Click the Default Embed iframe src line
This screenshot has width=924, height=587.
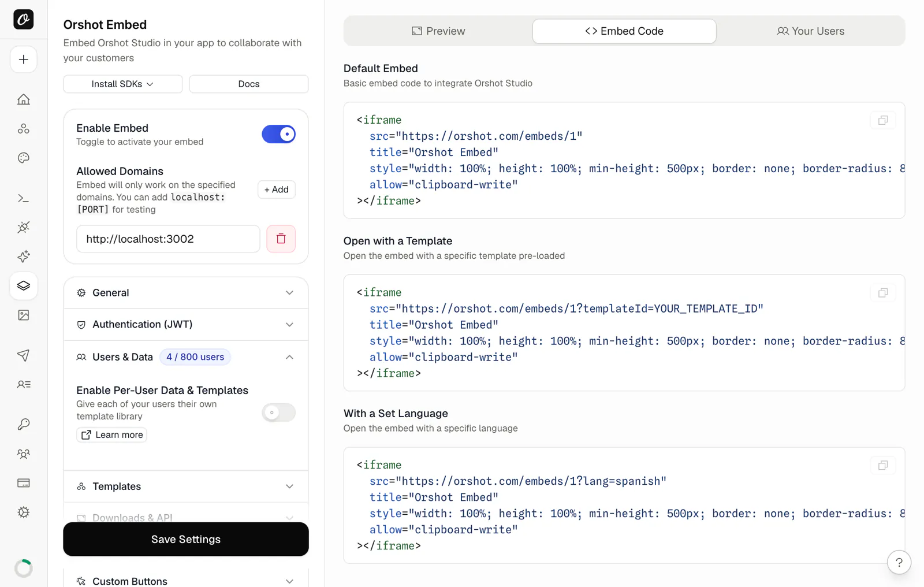coord(476,136)
